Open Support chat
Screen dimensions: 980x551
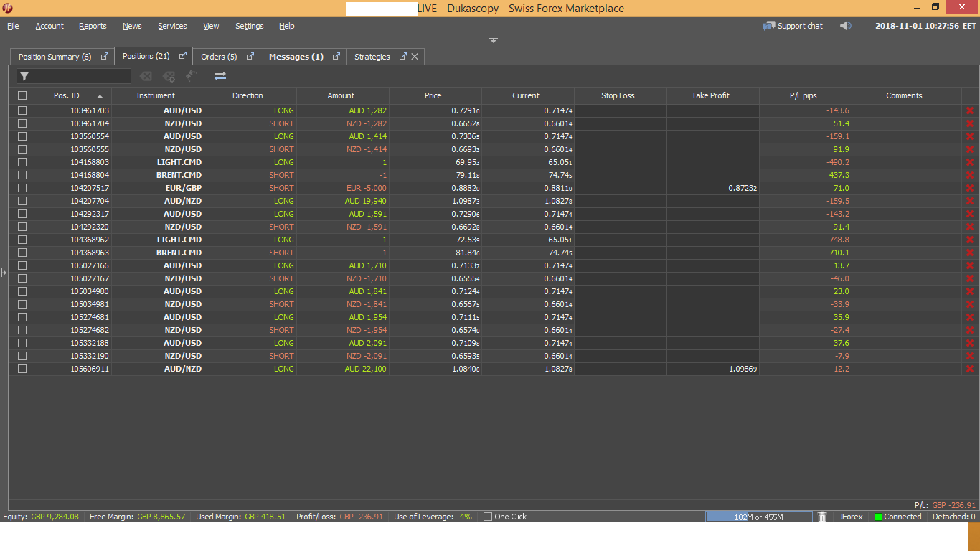point(793,26)
